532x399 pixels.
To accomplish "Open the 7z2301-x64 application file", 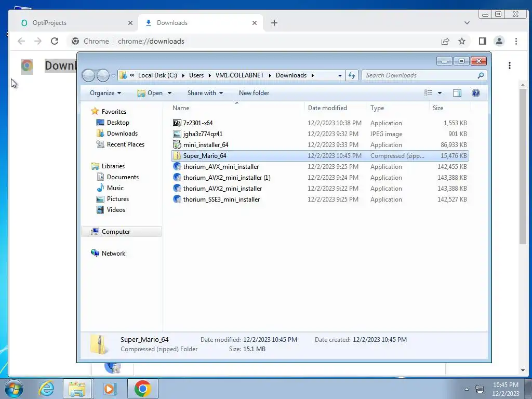I will coord(198,123).
